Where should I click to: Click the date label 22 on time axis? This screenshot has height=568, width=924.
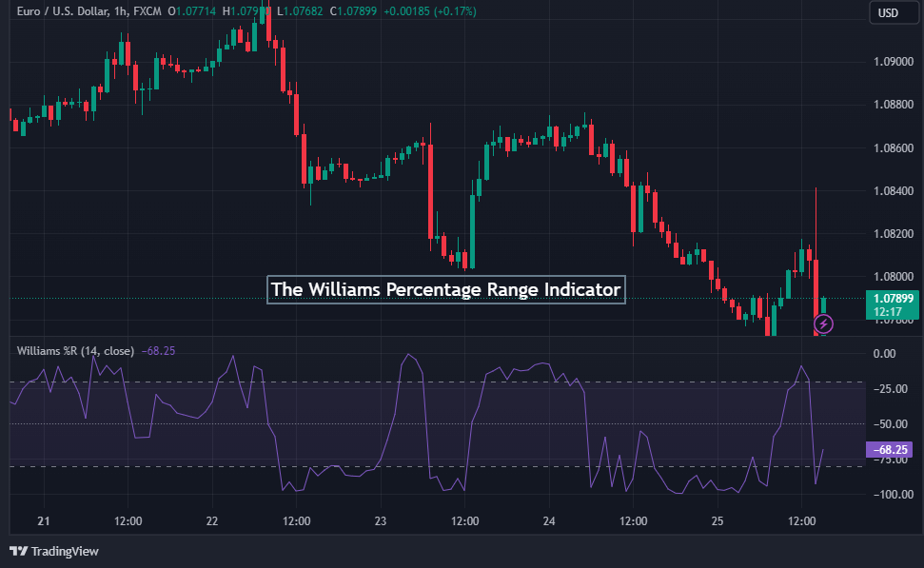212,520
